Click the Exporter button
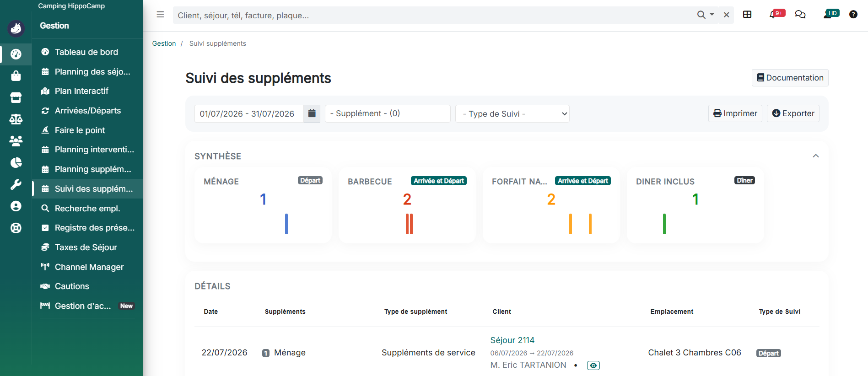 (793, 113)
